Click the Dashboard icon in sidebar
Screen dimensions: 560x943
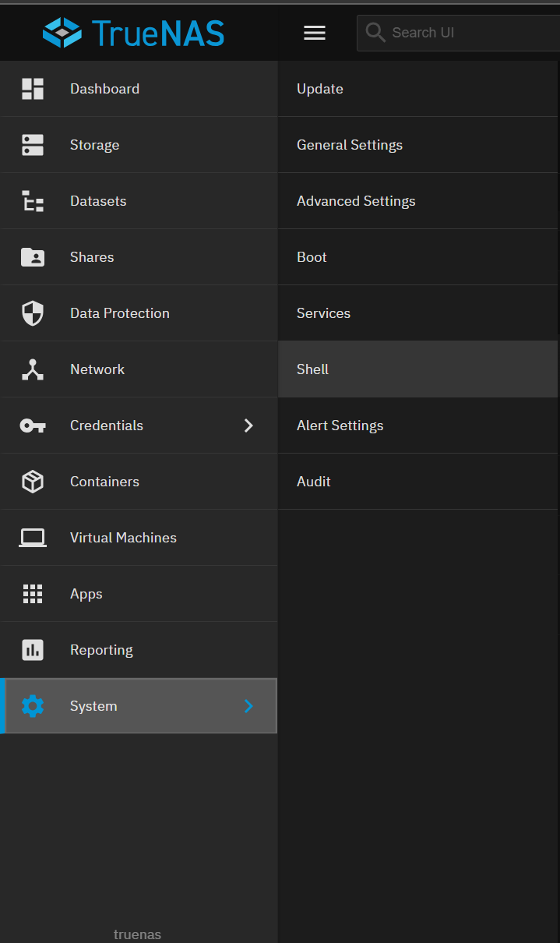[33, 89]
